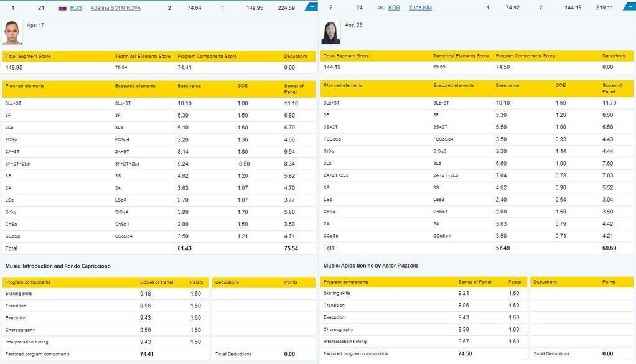The width and height of the screenshot is (636, 364).
Task: Click 149.95 under Sotnikova's Total Segment Score
Action: click(14, 68)
